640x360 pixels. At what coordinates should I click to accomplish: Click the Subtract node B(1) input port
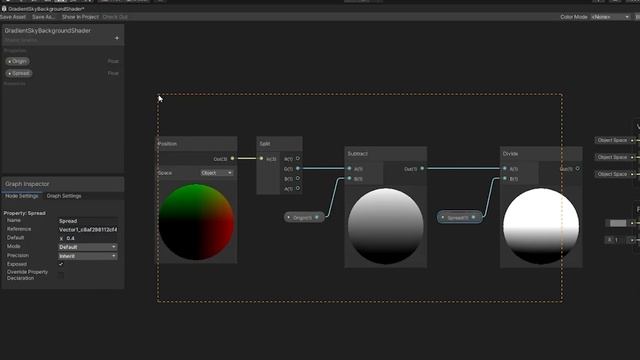coord(349,178)
